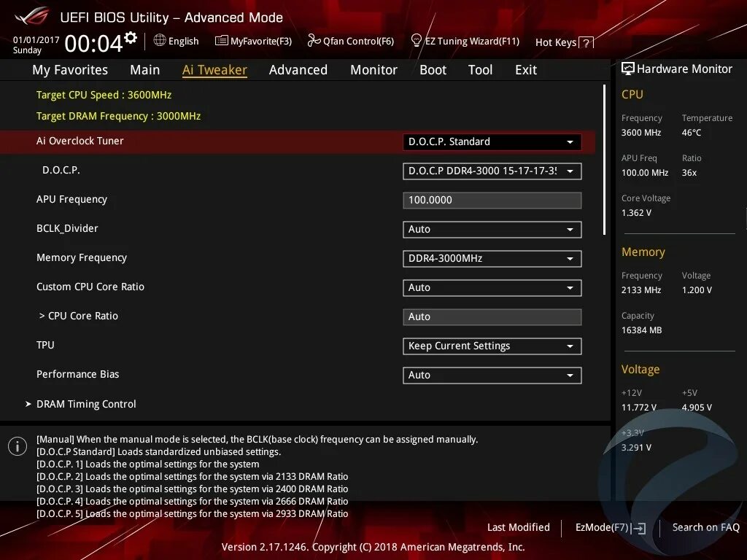Open MyFavorite(F3)

(x=253, y=41)
